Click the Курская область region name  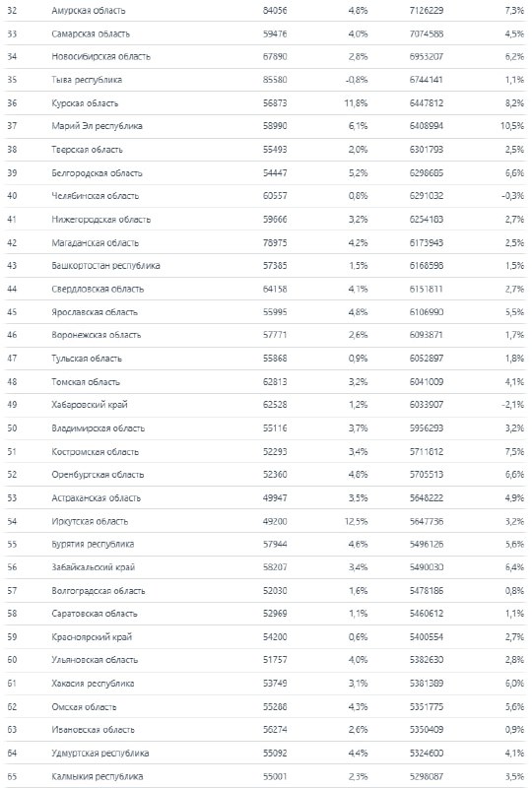[85, 103]
